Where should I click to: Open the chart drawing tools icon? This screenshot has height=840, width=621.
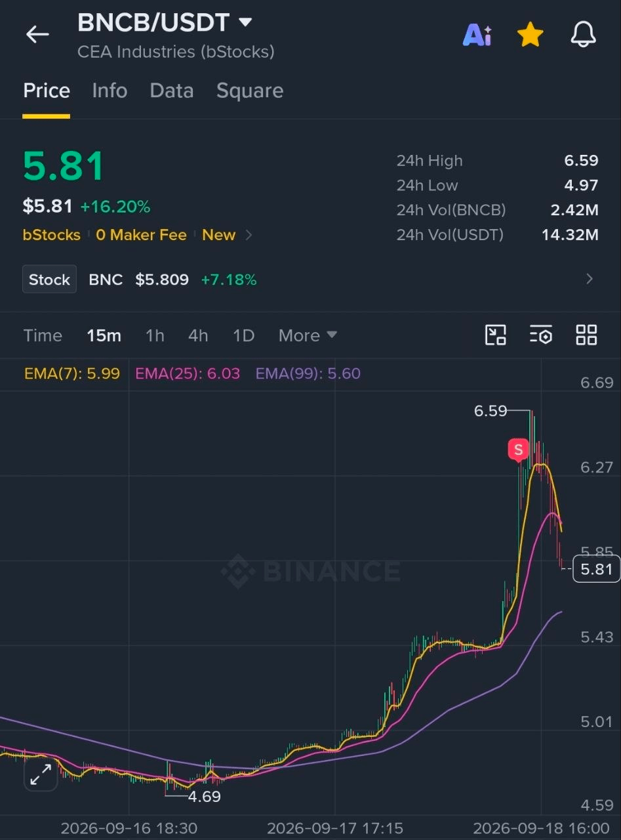(x=495, y=335)
